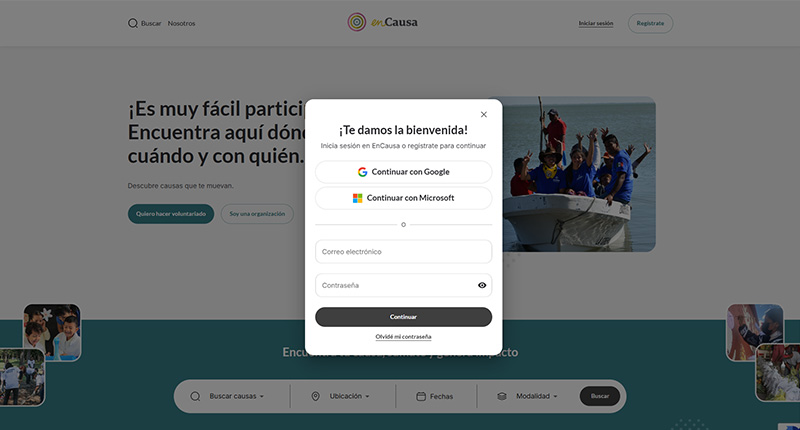Click the calendar Fechas icon

[421, 396]
